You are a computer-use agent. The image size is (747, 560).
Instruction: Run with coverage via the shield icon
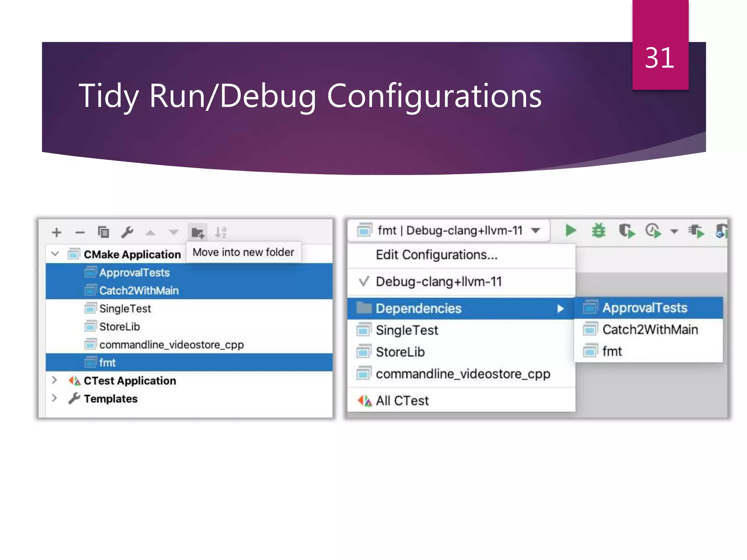pyautogui.click(x=627, y=231)
